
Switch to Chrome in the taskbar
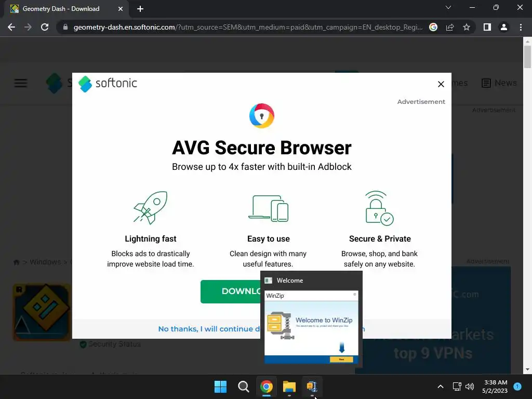(x=267, y=387)
